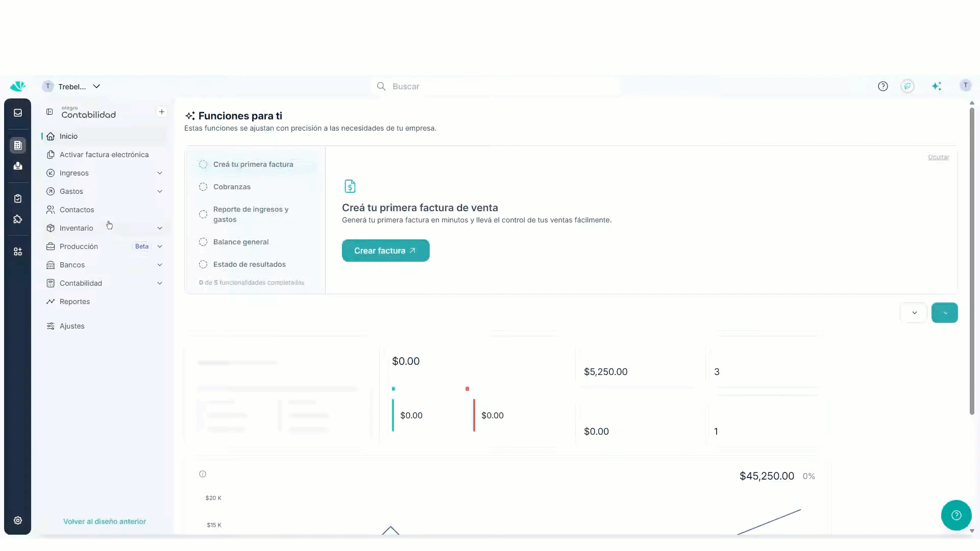The image size is (980, 551).
Task: Open the point-of-sale register icon
Action: coord(18,166)
